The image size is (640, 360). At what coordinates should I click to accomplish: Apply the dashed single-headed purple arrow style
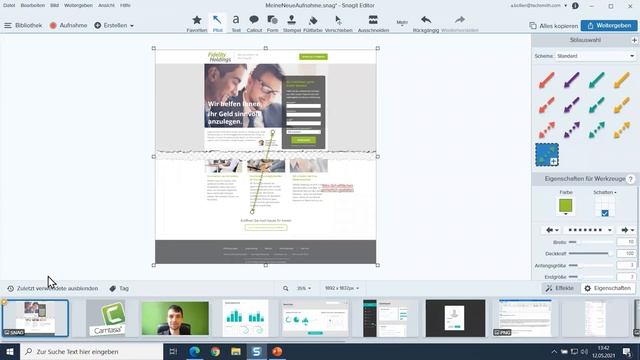tap(571, 105)
